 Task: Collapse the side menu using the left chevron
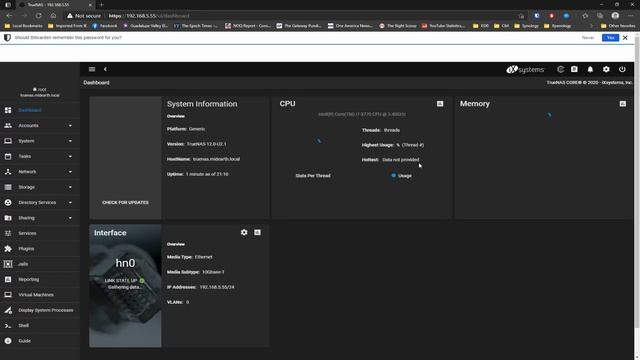pos(105,69)
